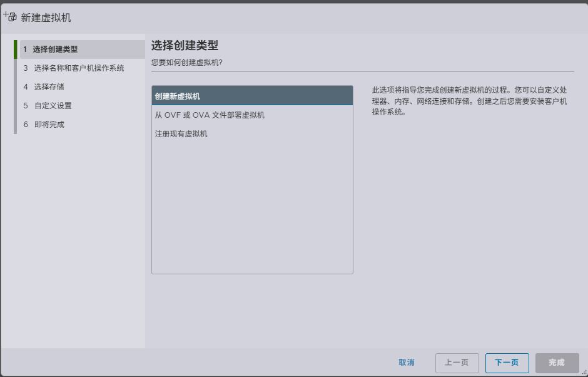Click empty area inside the creation type list box
The width and height of the screenshot is (588, 377).
[x=252, y=207]
